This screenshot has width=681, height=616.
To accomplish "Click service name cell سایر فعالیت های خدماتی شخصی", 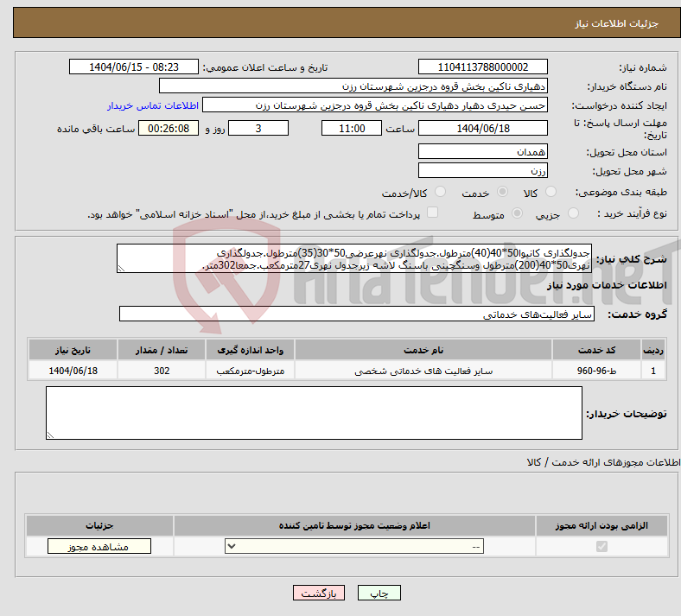I will pyautogui.click(x=423, y=371).
